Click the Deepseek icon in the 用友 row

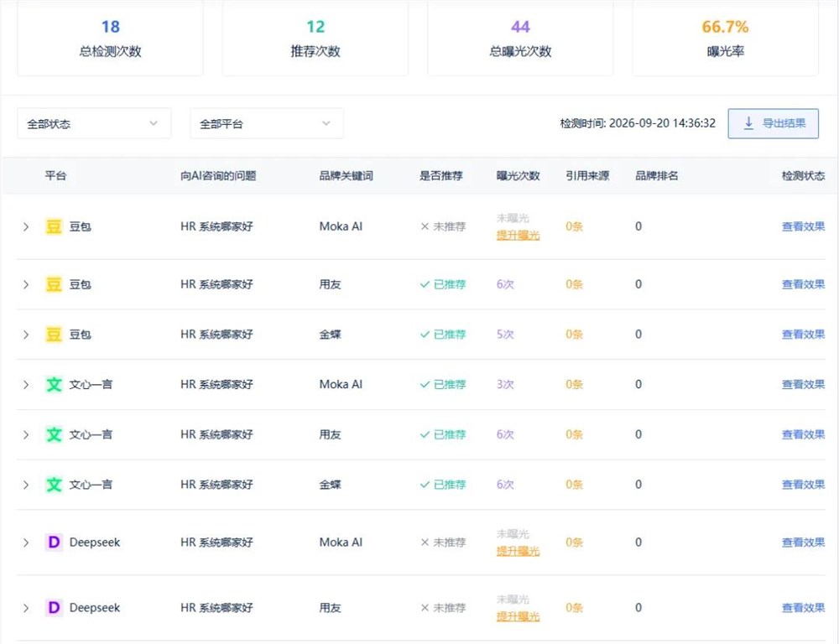[x=54, y=608]
